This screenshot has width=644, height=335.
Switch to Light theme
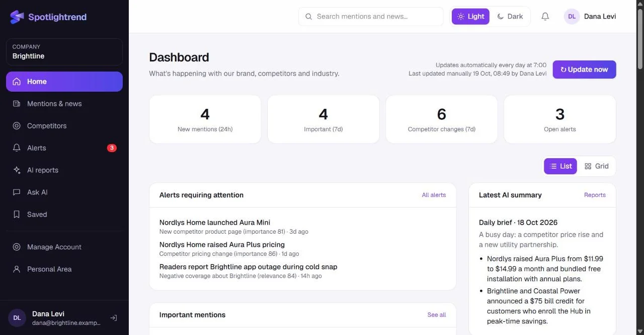(x=470, y=17)
